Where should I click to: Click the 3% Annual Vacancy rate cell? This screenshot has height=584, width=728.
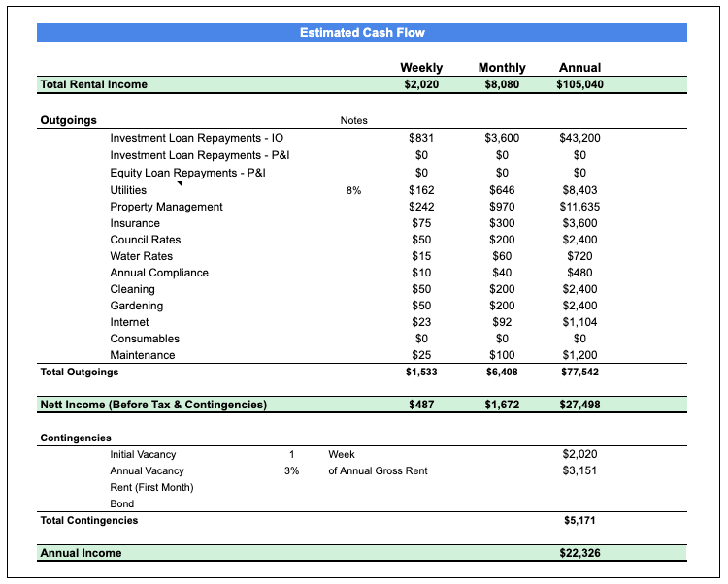[x=291, y=470]
